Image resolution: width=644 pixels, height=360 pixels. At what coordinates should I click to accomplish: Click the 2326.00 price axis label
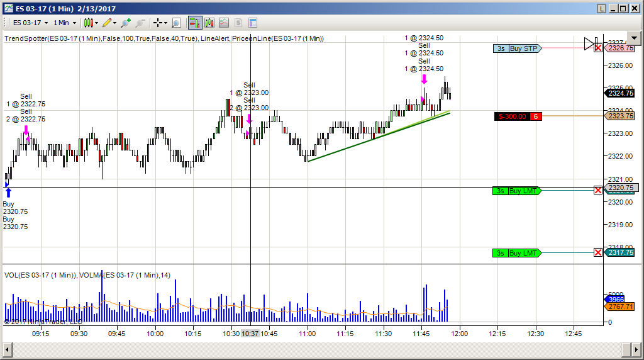(620, 65)
